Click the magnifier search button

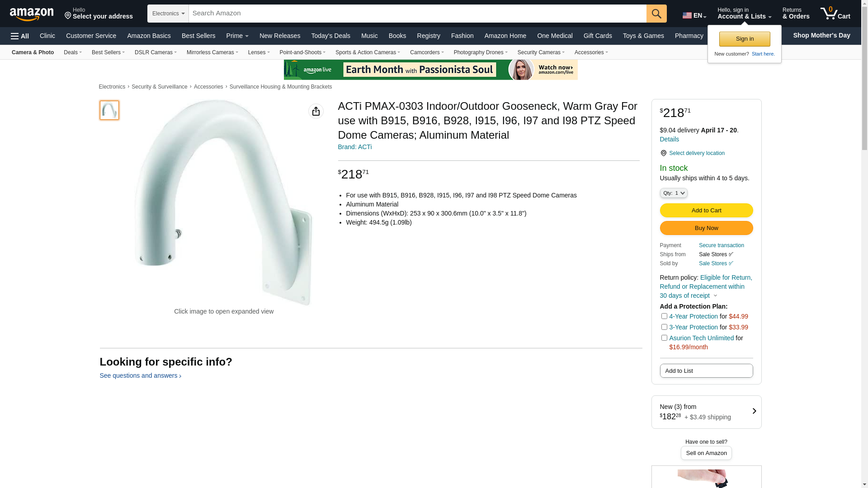[656, 14]
